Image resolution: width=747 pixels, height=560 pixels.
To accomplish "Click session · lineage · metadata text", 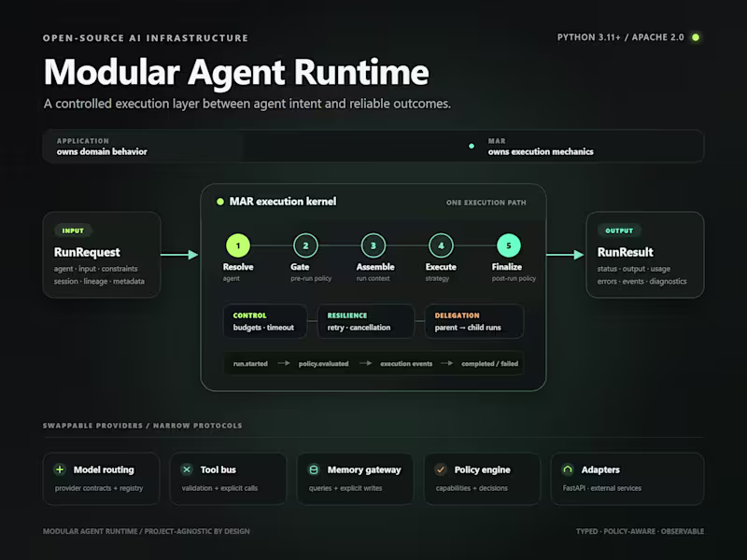I will pyautogui.click(x=99, y=282).
